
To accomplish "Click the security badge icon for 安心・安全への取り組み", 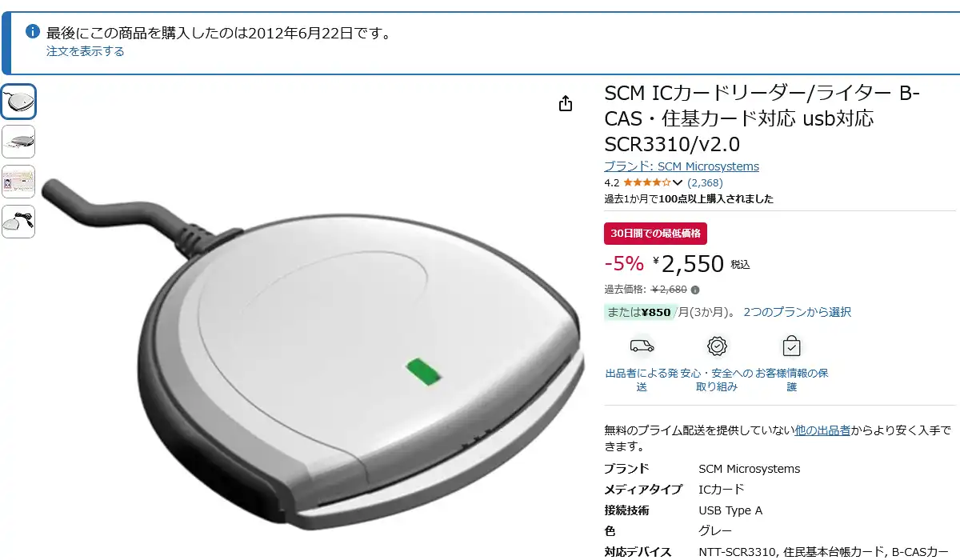I will pos(717,346).
